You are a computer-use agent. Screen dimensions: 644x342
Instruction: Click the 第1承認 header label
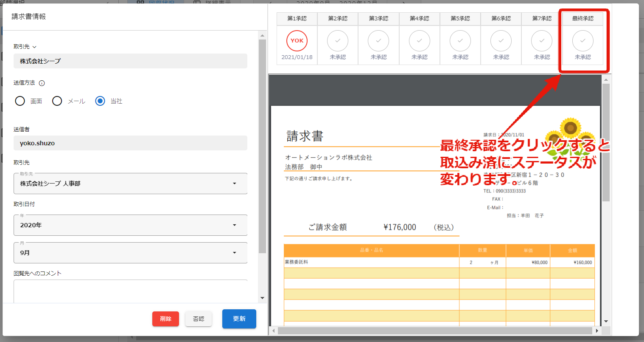click(297, 19)
